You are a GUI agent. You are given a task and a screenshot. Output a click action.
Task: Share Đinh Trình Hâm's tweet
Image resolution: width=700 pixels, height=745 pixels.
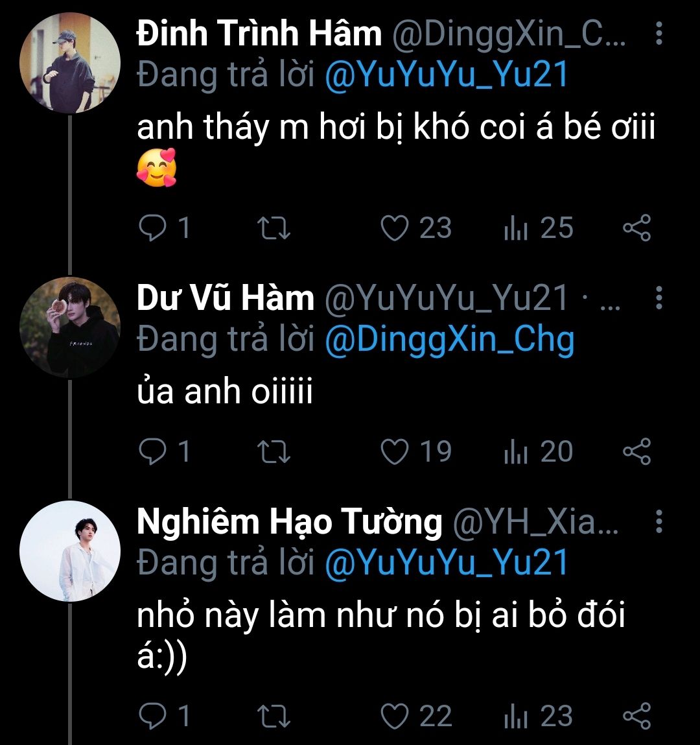click(636, 228)
